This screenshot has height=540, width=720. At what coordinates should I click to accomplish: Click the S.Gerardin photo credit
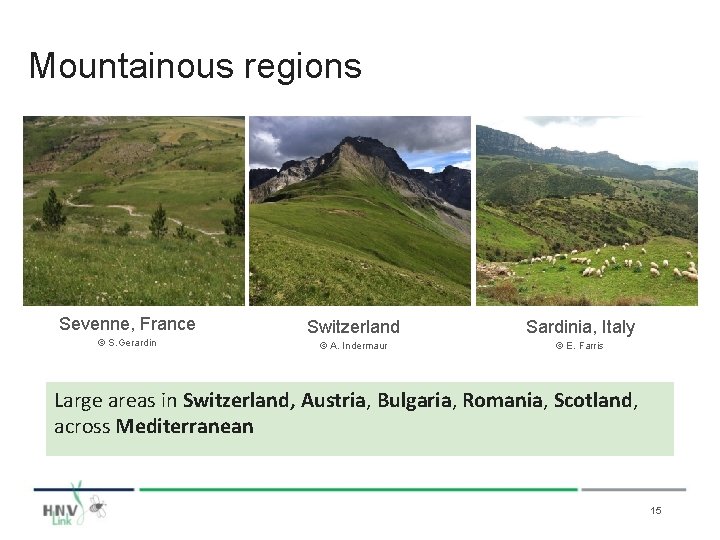click(x=127, y=343)
